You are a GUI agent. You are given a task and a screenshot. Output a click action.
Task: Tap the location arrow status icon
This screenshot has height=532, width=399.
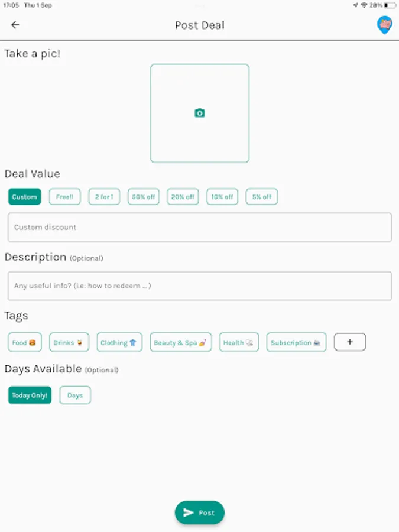(356, 5)
